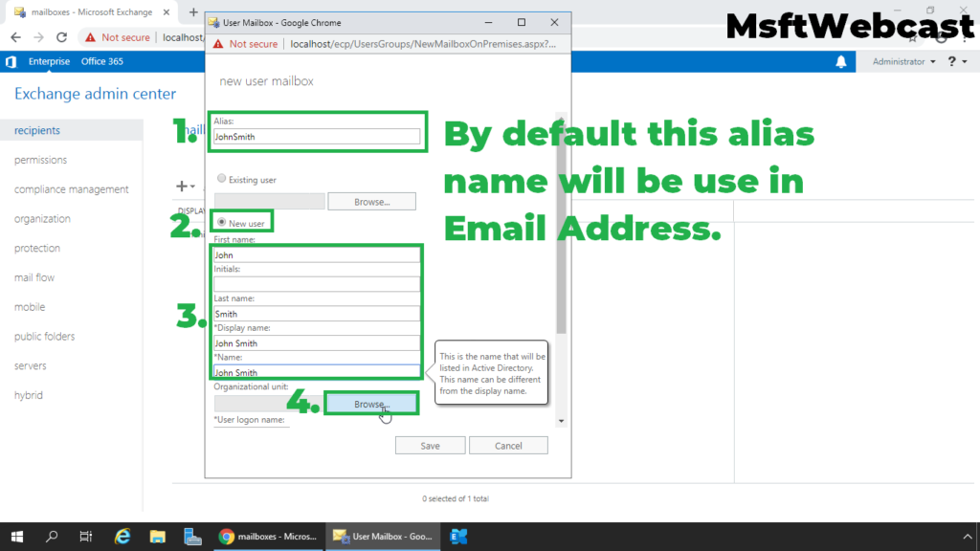Viewport: 980px width, 551px height.
Task: Click in the Last name field
Action: pos(316,314)
